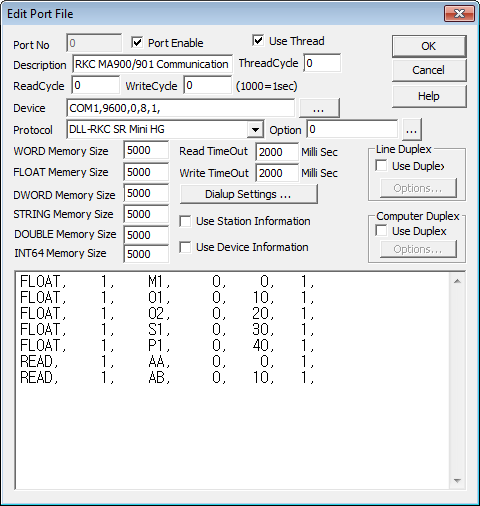Select the FLOAT O2 line
Viewport: 480px width, 506px height.
pyautogui.click(x=167, y=313)
